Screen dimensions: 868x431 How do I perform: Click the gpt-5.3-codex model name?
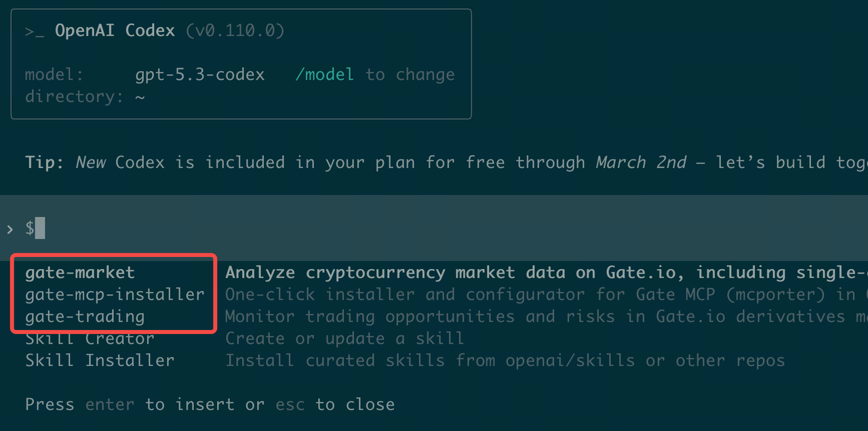point(199,75)
